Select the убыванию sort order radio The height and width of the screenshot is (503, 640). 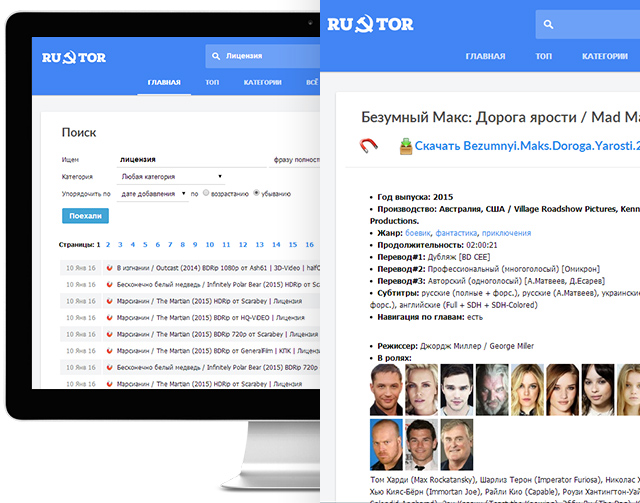coord(256,193)
